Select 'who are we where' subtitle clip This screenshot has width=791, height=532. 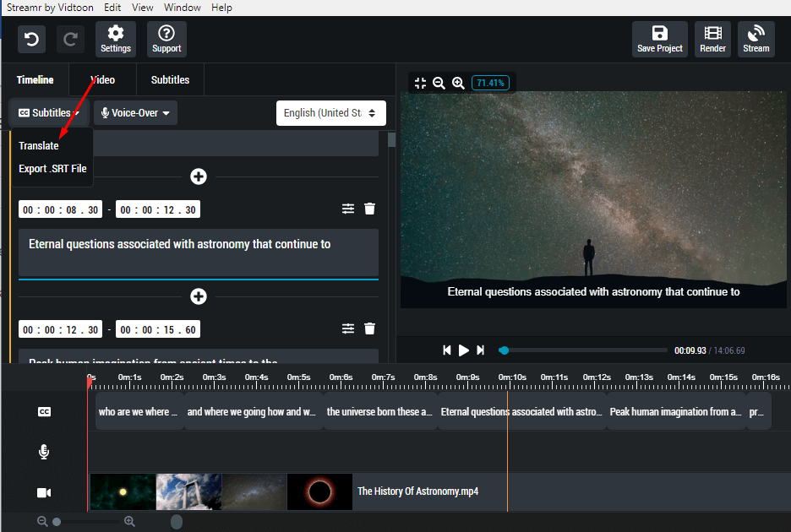point(139,412)
